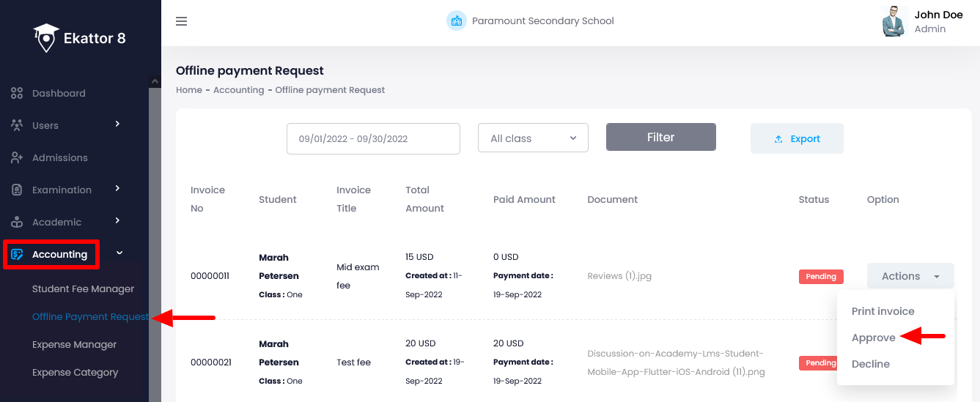Click the date range input field

tap(373, 138)
